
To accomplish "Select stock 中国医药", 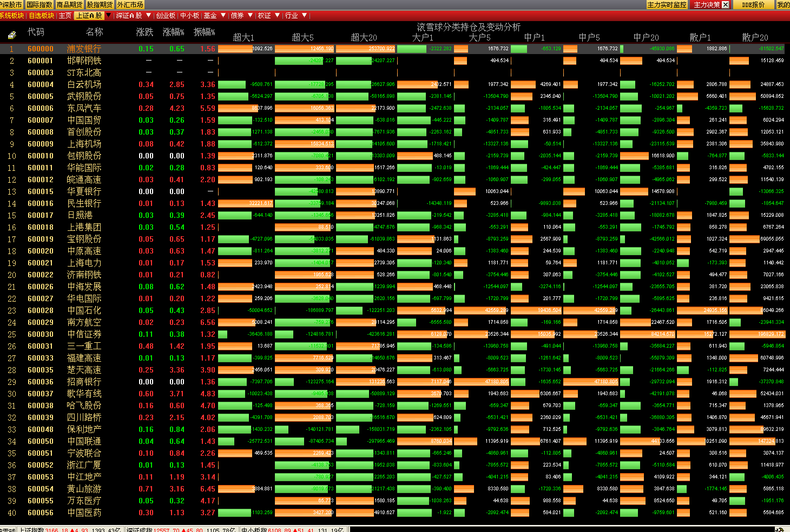I will point(84,513).
